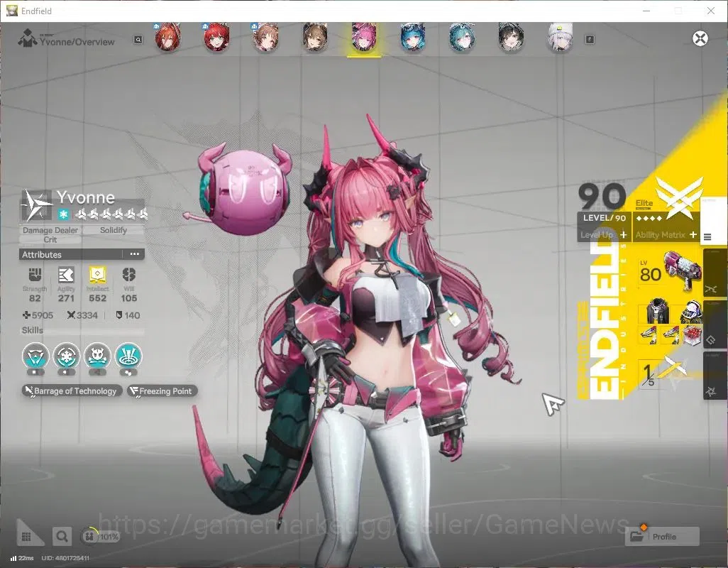Open the skull combo skill icon

[97, 356]
